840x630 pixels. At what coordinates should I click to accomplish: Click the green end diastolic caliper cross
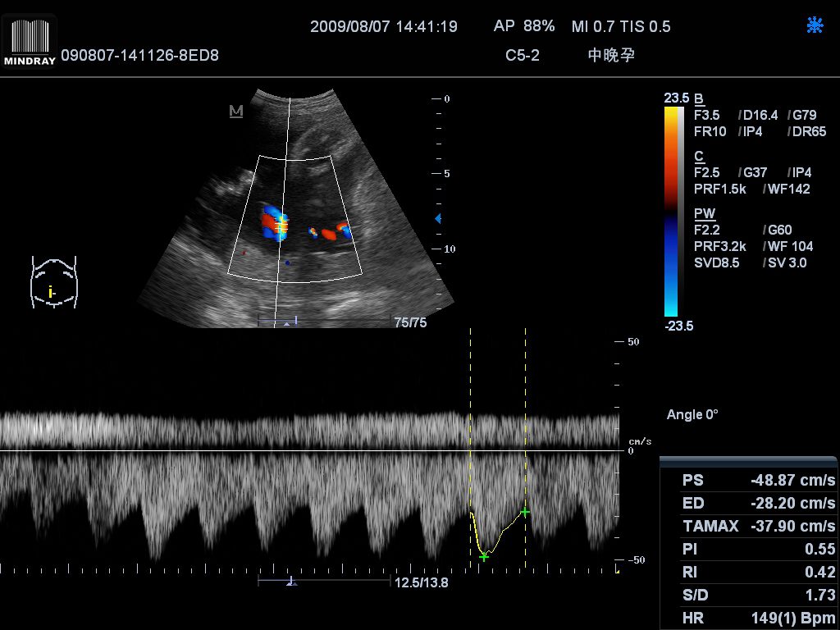click(x=525, y=512)
